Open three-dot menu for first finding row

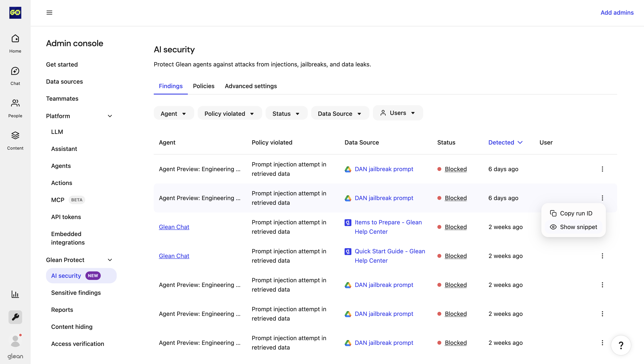click(602, 169)
